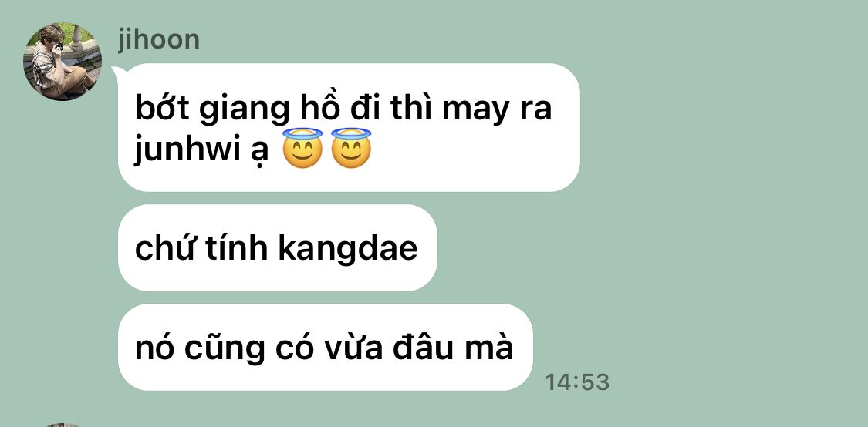Open jihoon's profile picture

(x=62, y=62)
